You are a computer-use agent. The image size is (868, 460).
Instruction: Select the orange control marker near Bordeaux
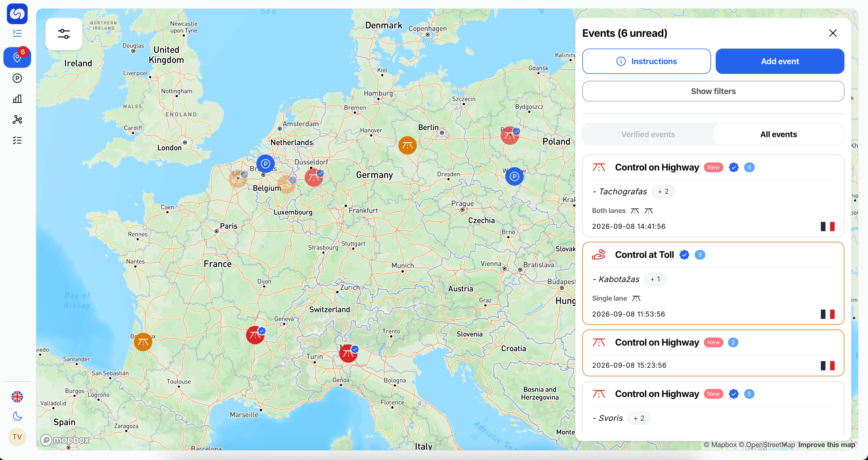(143, 342)
